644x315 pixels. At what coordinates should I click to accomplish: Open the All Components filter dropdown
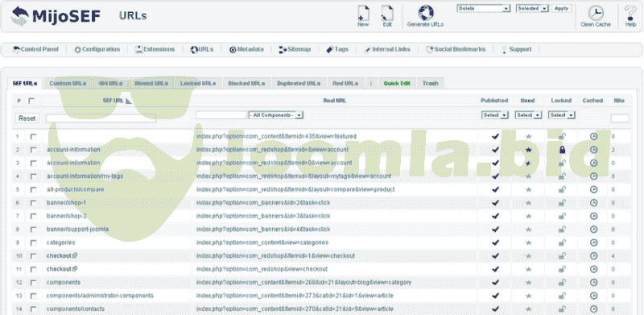(x=276, y=115)
